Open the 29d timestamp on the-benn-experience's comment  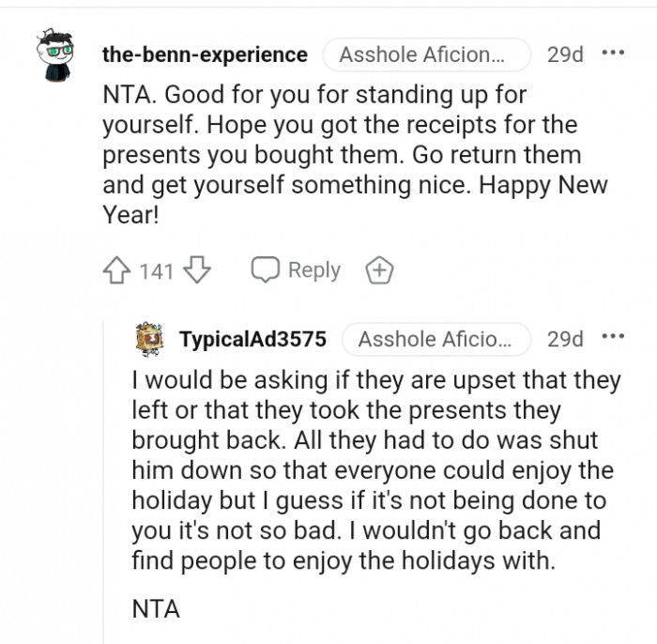[565, 54]
